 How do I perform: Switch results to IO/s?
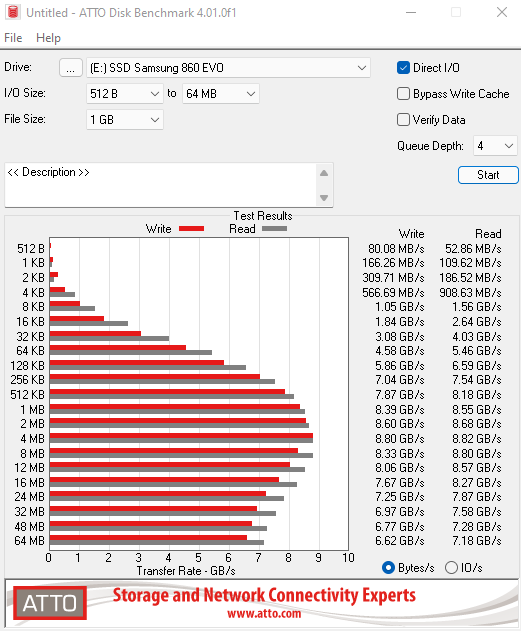coord(451,567)
